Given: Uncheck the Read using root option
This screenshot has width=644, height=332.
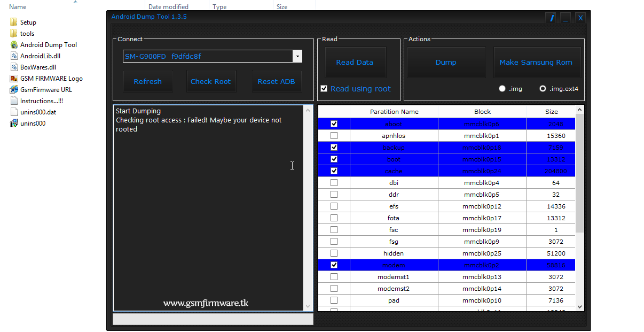Looking at the screenshot, I should pyautogui.click(x=324, y=88).
